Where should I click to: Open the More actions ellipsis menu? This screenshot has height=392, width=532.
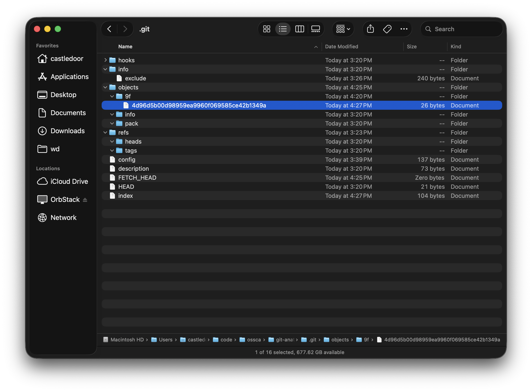404,29
